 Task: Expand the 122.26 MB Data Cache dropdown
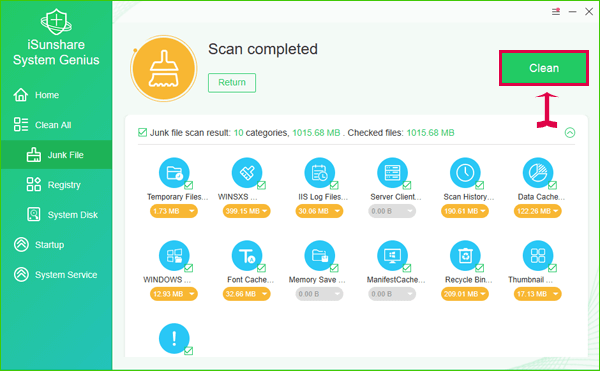[x=537, y=211]
